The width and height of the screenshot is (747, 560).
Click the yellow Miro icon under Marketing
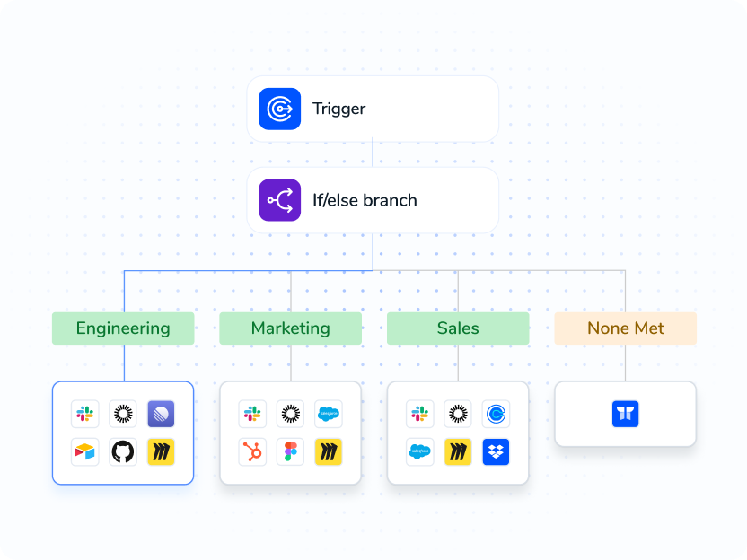329,451
